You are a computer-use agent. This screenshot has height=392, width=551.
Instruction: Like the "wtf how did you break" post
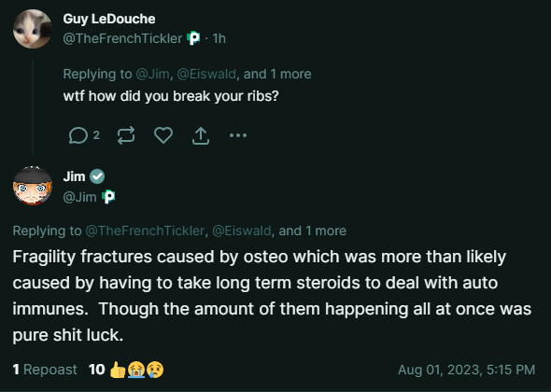163,135
